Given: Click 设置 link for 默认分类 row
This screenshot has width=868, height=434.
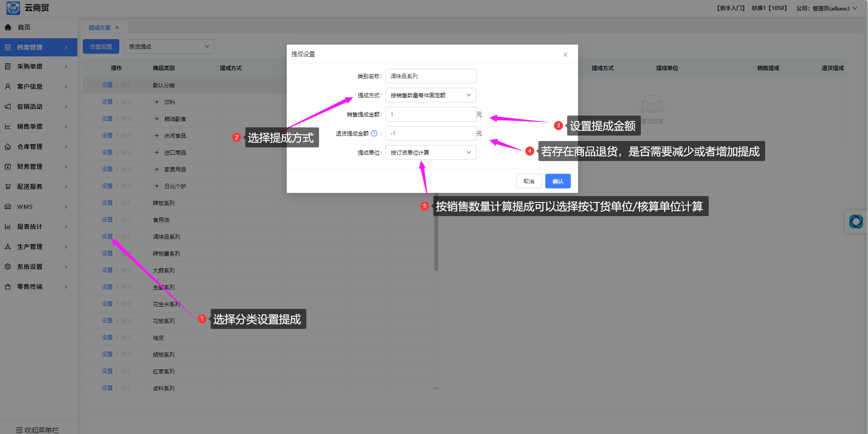Looking at the screenshot, I should click(107, 85).
